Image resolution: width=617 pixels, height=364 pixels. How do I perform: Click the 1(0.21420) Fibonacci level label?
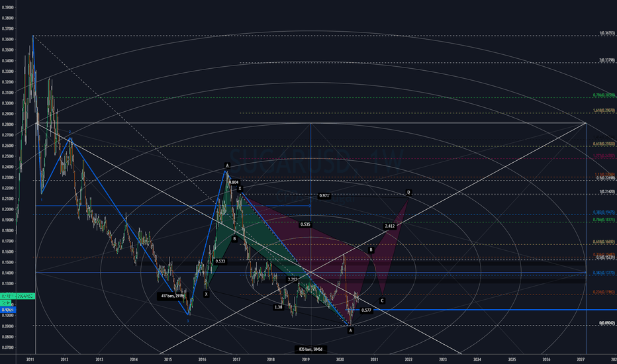[x=607, y=192]
